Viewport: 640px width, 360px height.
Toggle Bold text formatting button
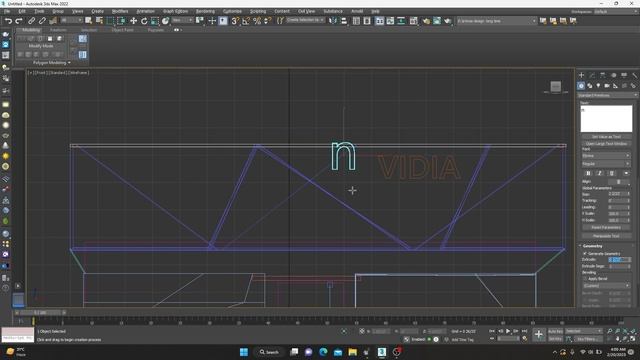(588, 173)
